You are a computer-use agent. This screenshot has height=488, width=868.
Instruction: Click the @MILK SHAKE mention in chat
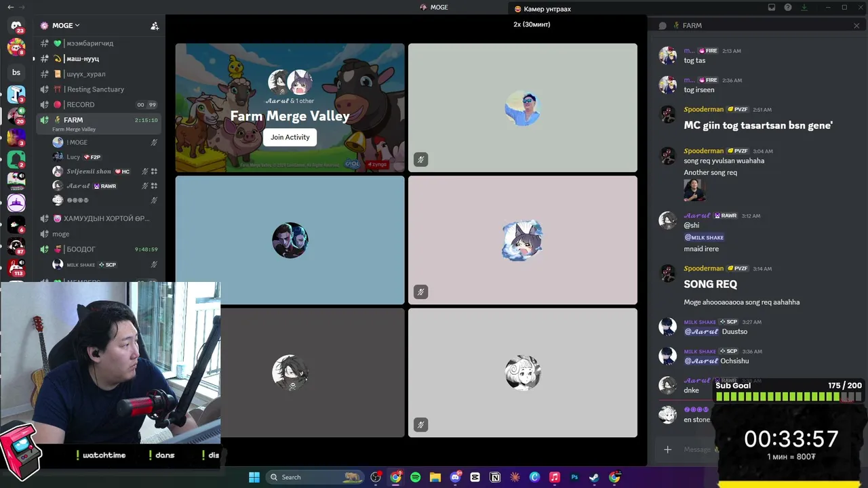(x=704, y=237)
